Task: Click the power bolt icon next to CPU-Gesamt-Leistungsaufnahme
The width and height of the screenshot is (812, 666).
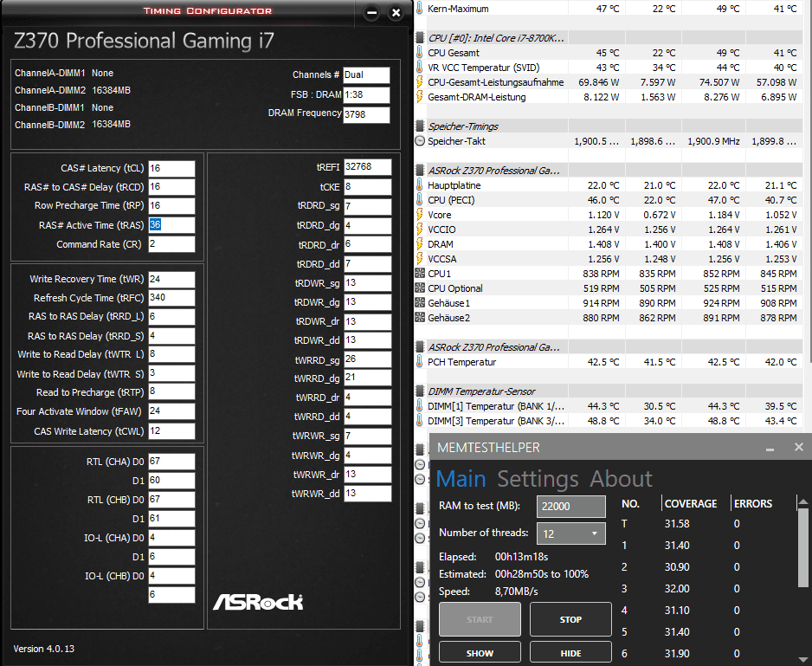Action: click(420, 82)
